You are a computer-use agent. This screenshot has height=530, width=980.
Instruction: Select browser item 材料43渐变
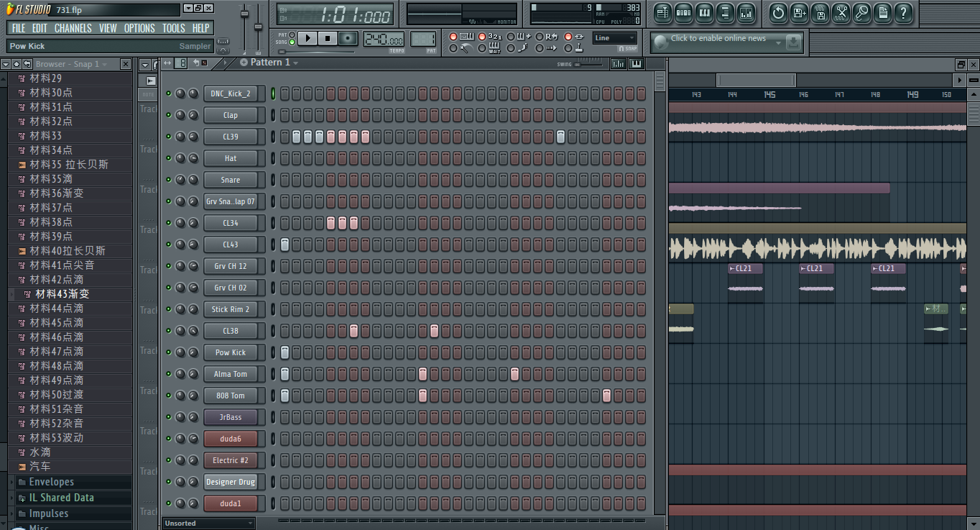click(x=63, y=294)
